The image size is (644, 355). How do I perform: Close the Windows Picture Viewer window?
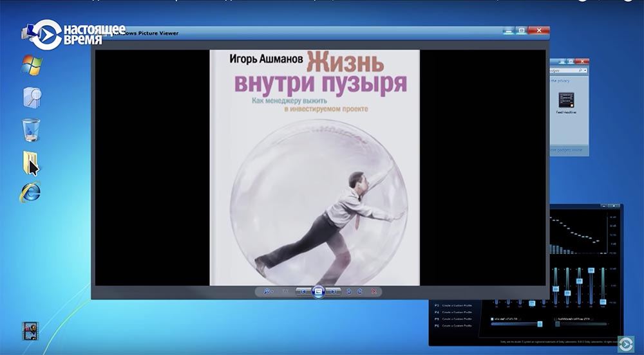539,31
